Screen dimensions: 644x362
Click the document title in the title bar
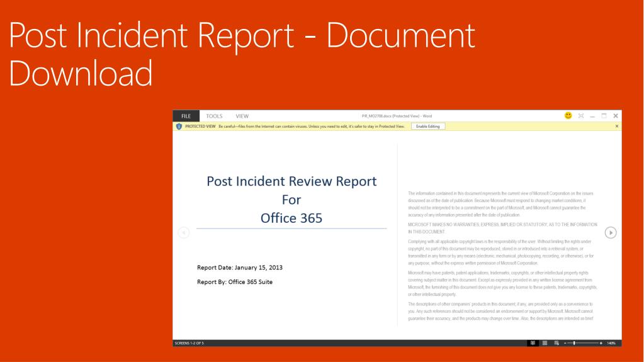coord(397,116)
